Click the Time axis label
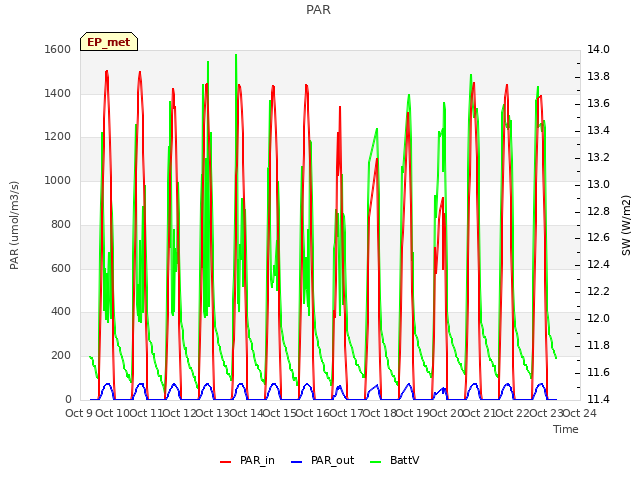Image resolution: width=640 pixels, height=480 pixels. [x=566, y=429]
